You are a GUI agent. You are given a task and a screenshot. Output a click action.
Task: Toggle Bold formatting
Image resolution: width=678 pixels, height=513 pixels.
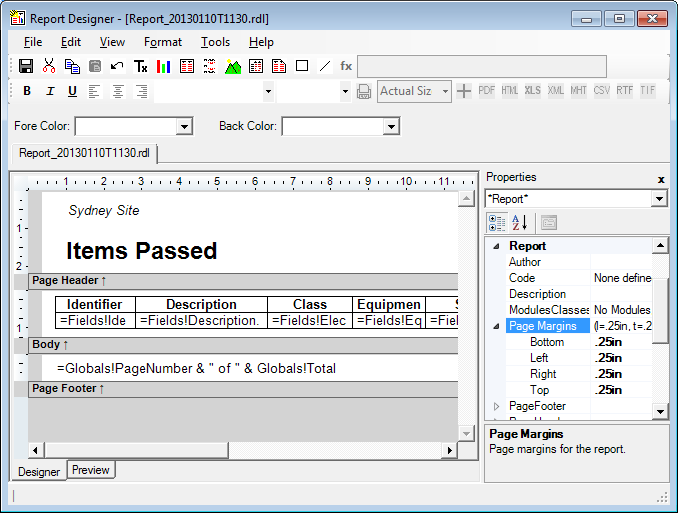point(27,91)
